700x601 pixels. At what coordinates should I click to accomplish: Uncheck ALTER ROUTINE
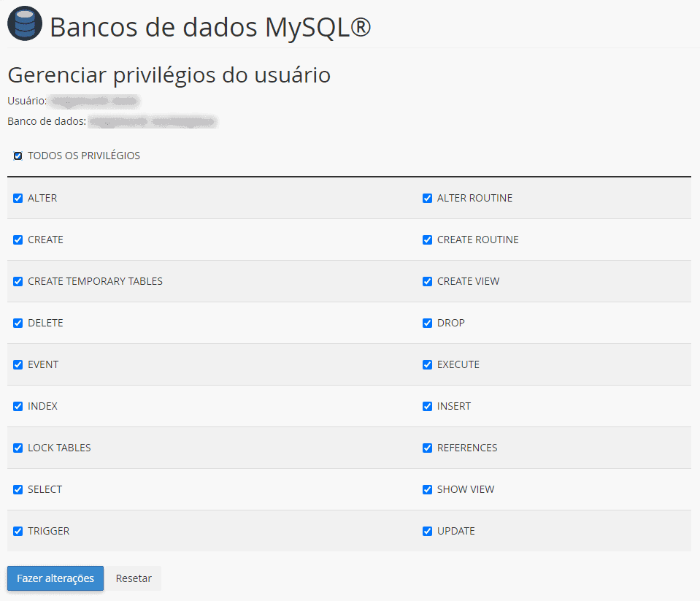tap(427, 198)
